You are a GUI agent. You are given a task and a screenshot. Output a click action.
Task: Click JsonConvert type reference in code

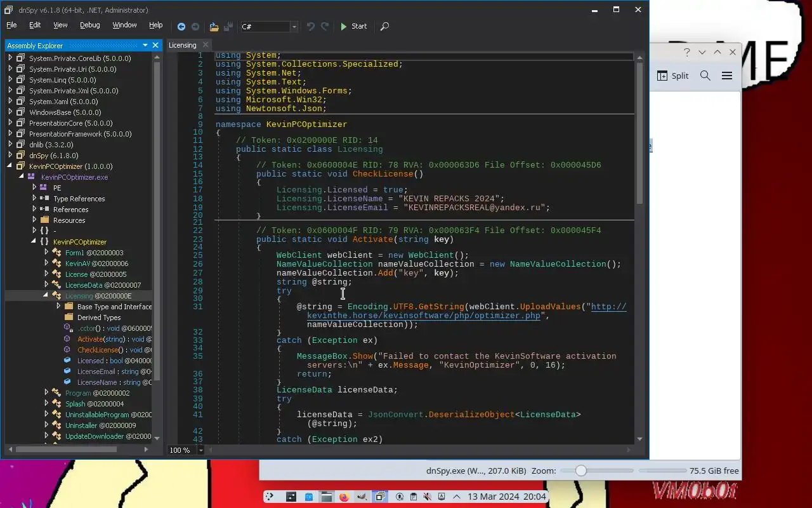coord(395,415)
